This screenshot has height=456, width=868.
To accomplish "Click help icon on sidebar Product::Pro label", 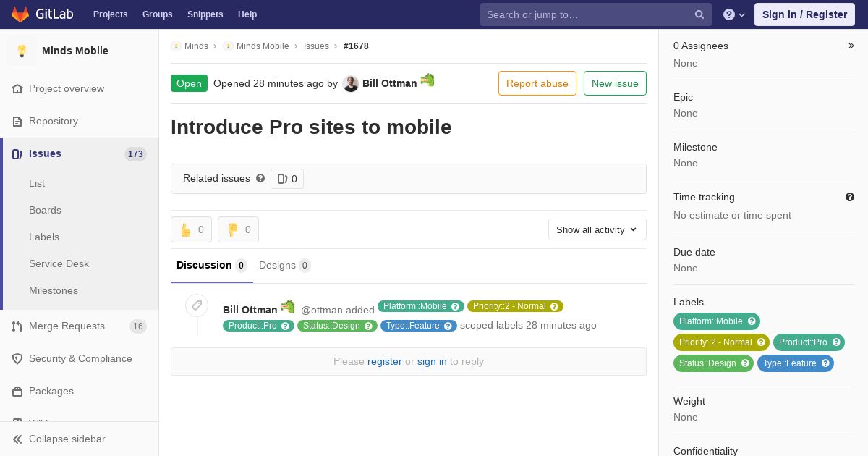I will pyautogui.click(x=836, y=342).
